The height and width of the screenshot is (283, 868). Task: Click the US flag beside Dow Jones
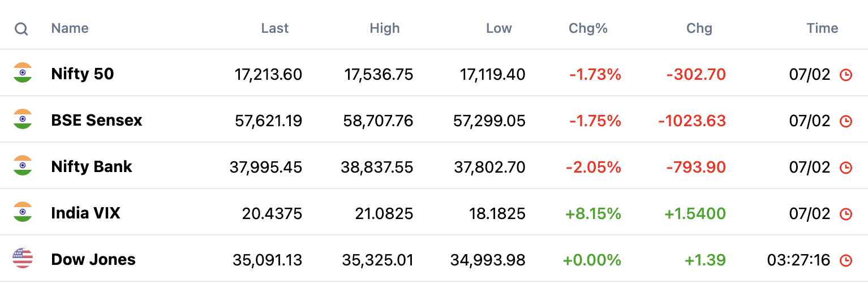[x=23, y=259]
